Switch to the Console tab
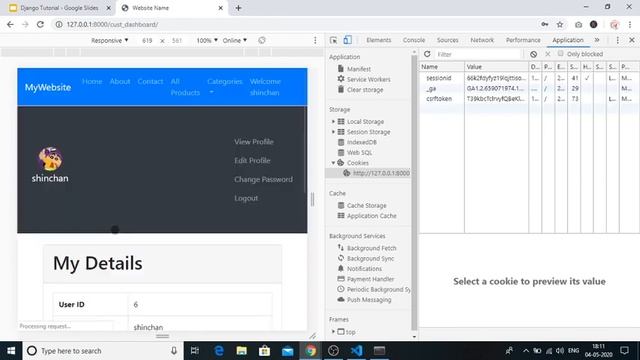This screenshot has height=360, width=640. pos(414,40)
